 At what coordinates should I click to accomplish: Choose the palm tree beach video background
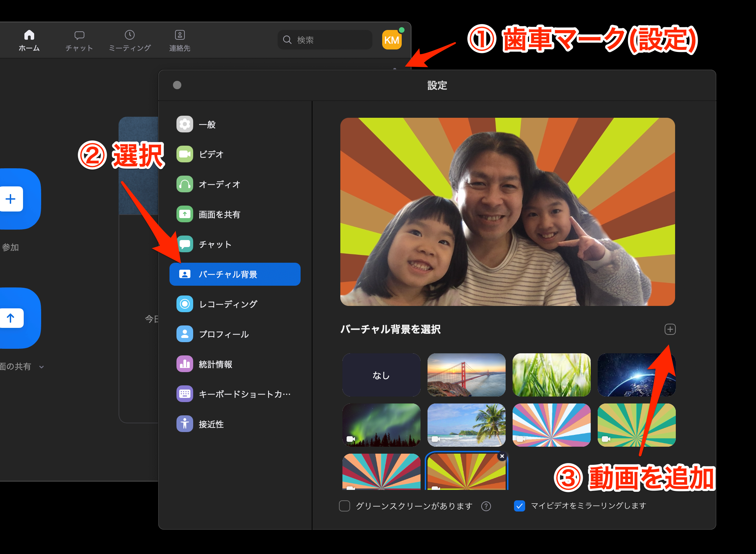pyautogui.click(x=466, y=425)
